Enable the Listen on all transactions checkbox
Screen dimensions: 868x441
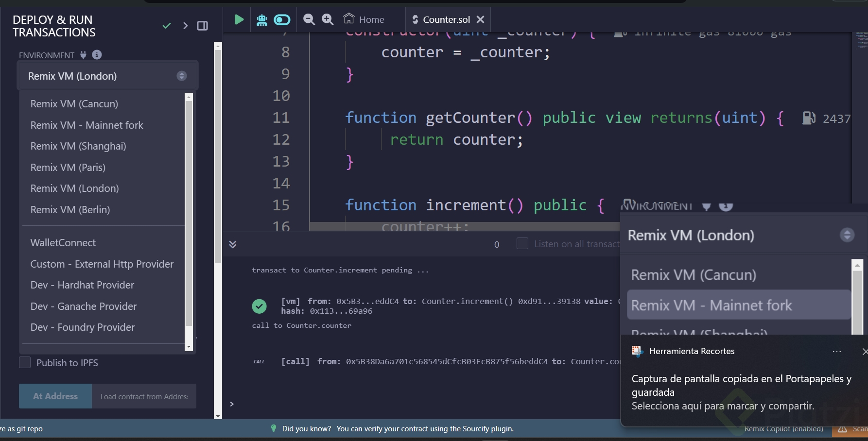point(522,243)
